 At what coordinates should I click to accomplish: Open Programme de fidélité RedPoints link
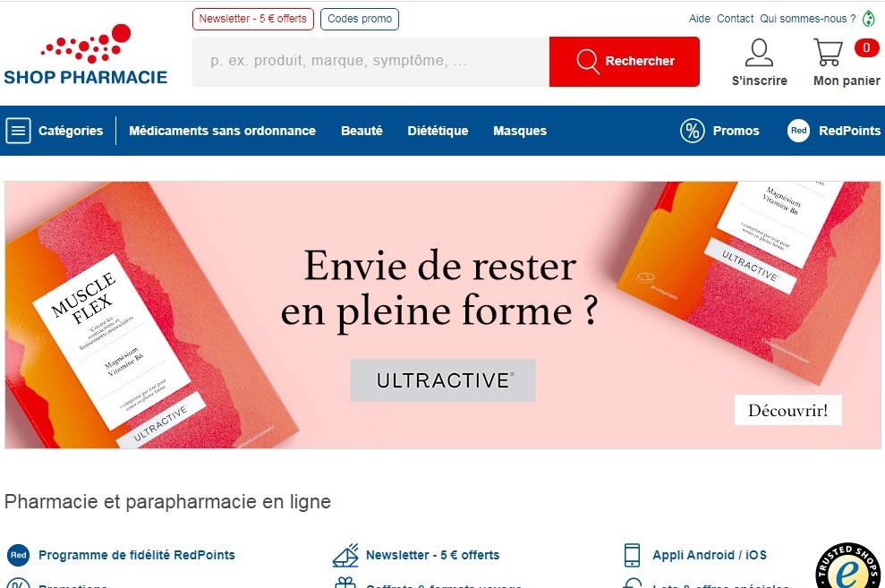pos(137,555)
